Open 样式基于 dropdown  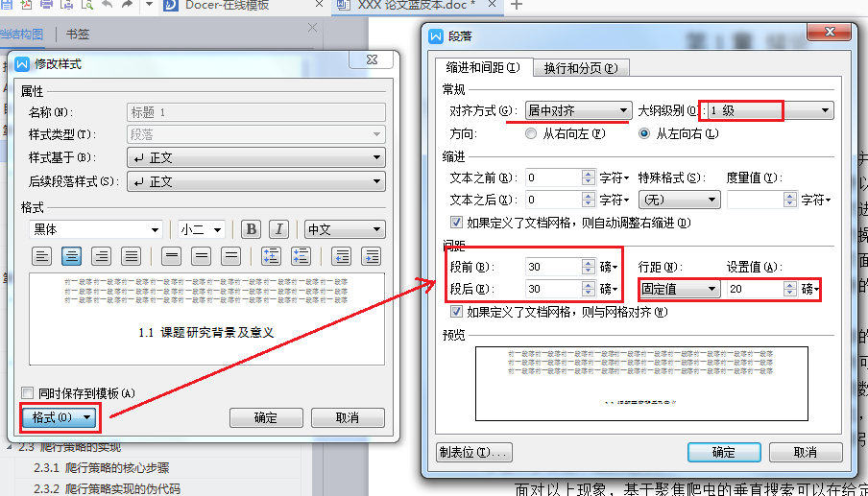[x=256, y=157]
